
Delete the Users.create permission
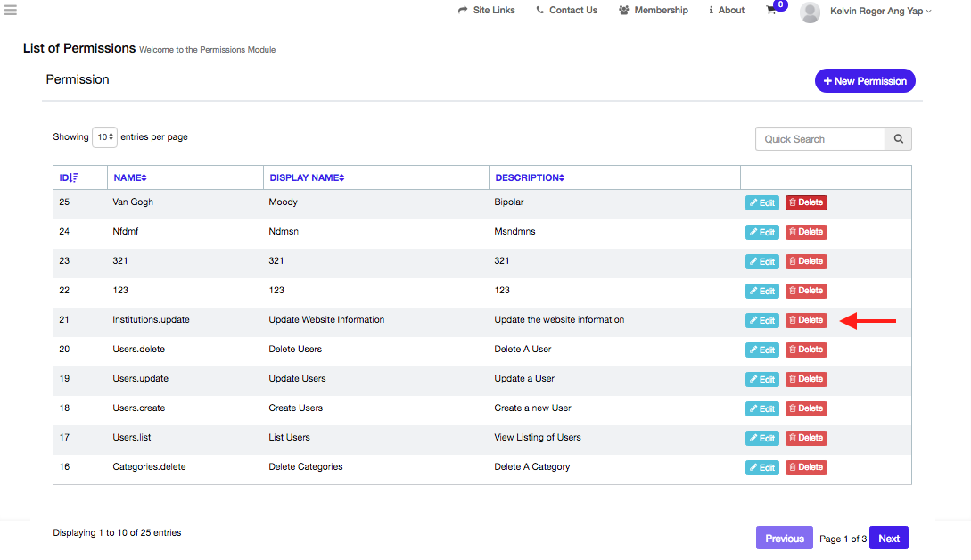click(x=806, y=408)
